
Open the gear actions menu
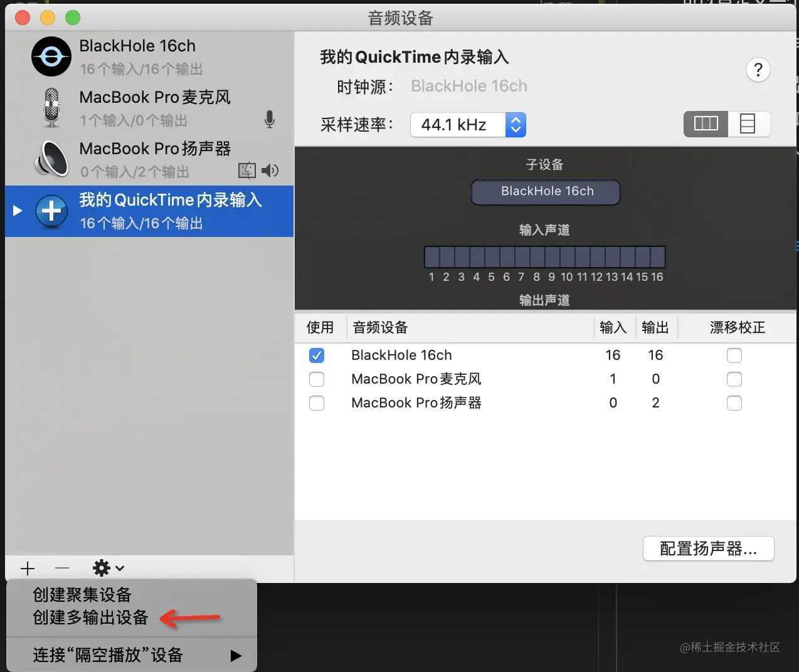(x=108, y=569)
